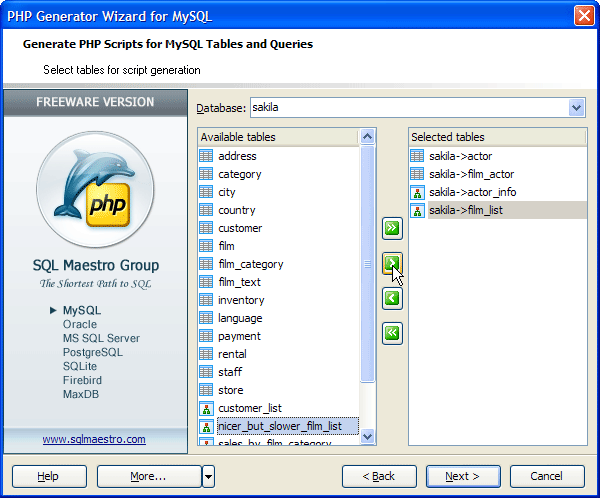Viewport: 600px width, 498px height.
Task: Click the view icon beside nicer_but_slower_film_list
Action: point(206,426)
